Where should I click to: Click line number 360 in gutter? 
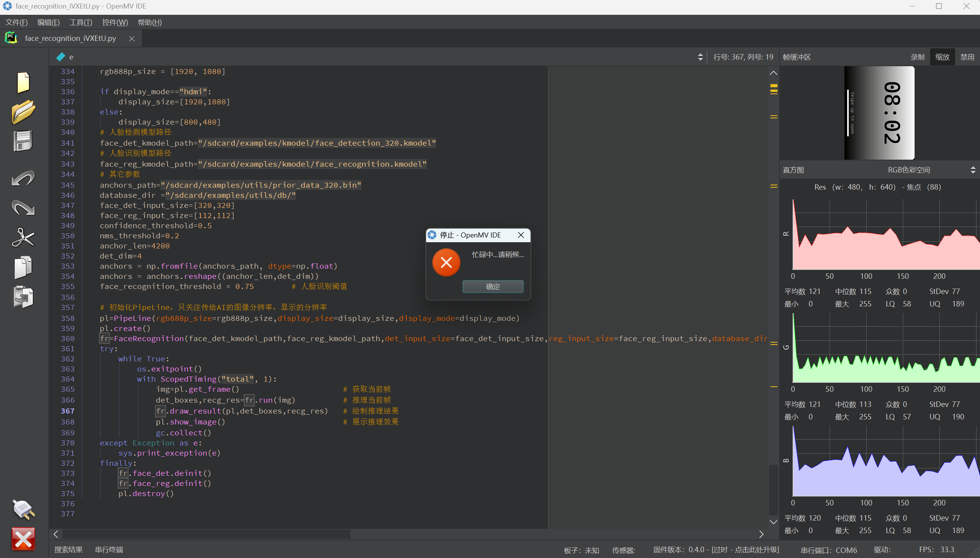pyautogui.click(x=67, y=338)
